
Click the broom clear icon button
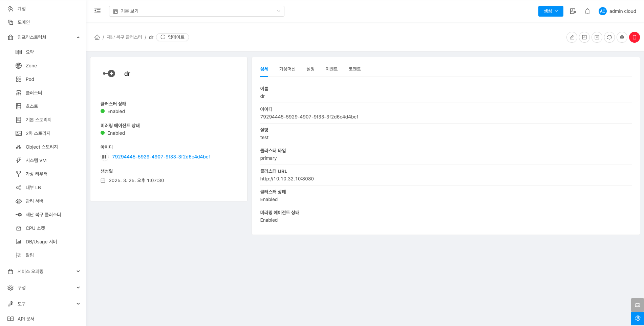point(622,37)
